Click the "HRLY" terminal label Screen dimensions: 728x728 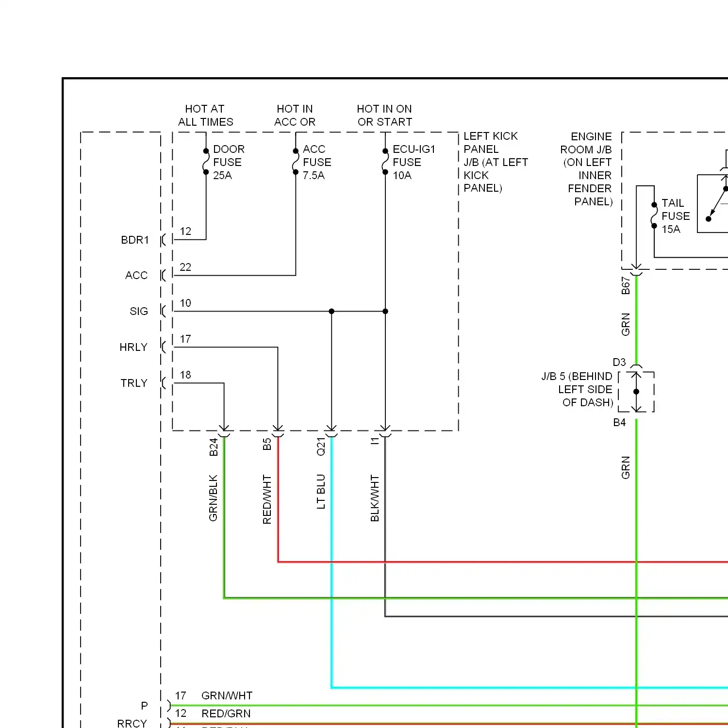pos(133,347)
